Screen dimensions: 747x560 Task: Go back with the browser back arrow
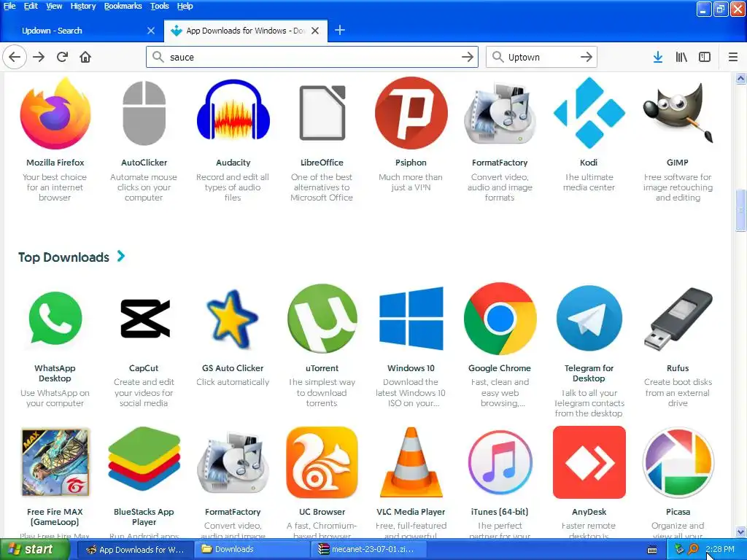(15, 57)
